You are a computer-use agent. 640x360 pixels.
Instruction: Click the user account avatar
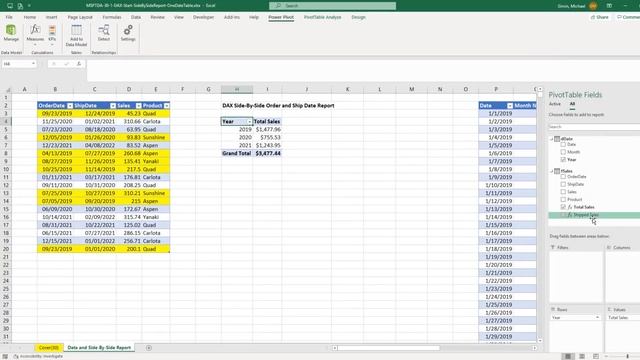tap(593, 6)
